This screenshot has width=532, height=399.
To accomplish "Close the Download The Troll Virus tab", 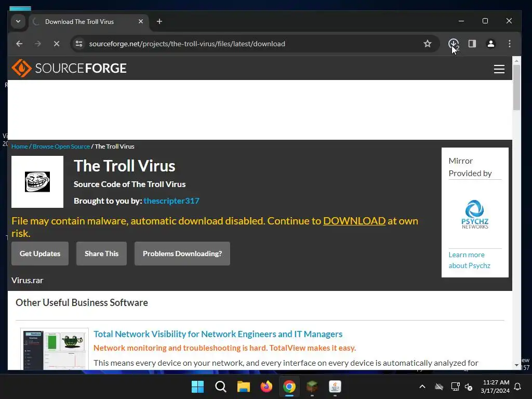I will [x=141, y=21].
